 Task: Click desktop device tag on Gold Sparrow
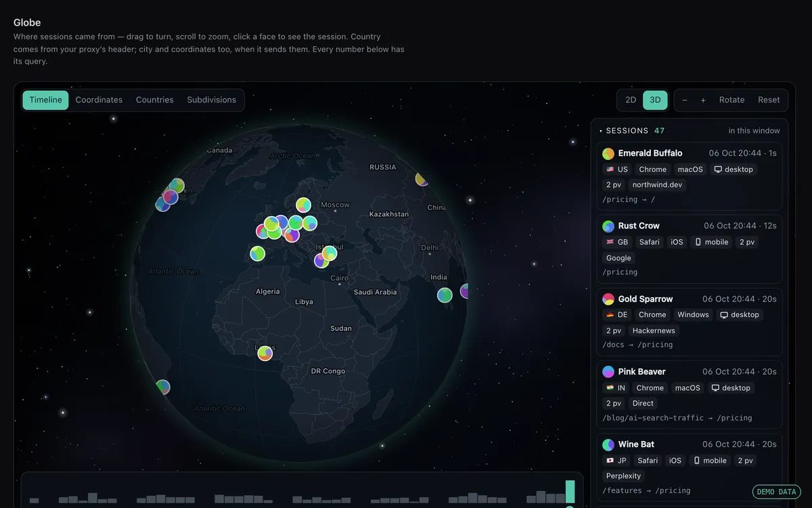[x=739, y=314]
